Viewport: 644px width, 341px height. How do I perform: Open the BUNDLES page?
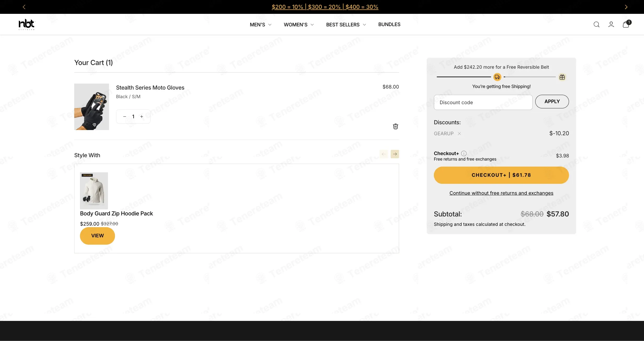tap(389, 24)
